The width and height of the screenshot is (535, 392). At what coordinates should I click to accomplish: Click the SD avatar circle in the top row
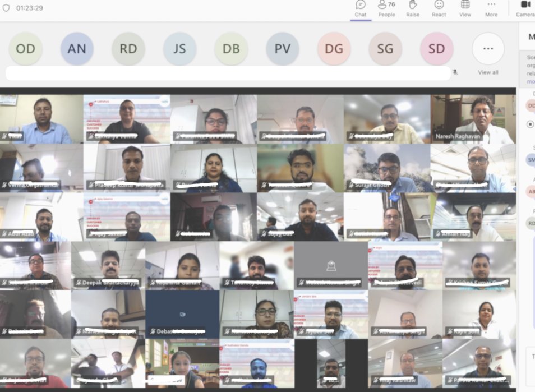tap(436, 49)
